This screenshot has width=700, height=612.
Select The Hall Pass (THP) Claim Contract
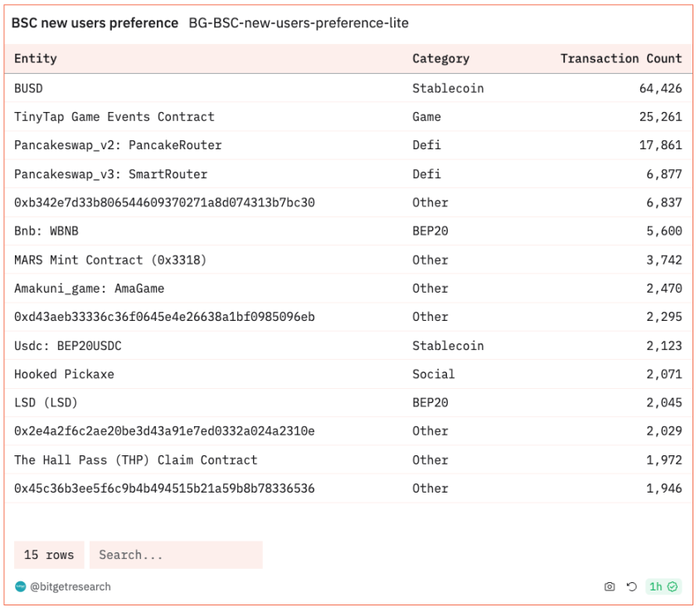pyautogui.click(x=136, y=459)
